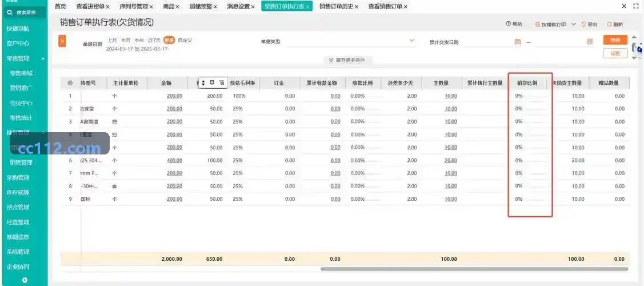Collapse the orange filter panel toggle

coord(62,41)
